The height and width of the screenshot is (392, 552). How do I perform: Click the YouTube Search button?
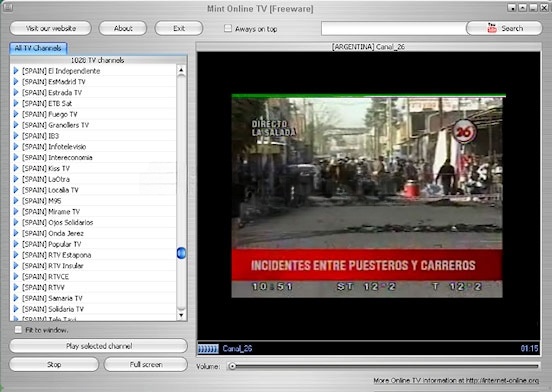tap(504, 28)
